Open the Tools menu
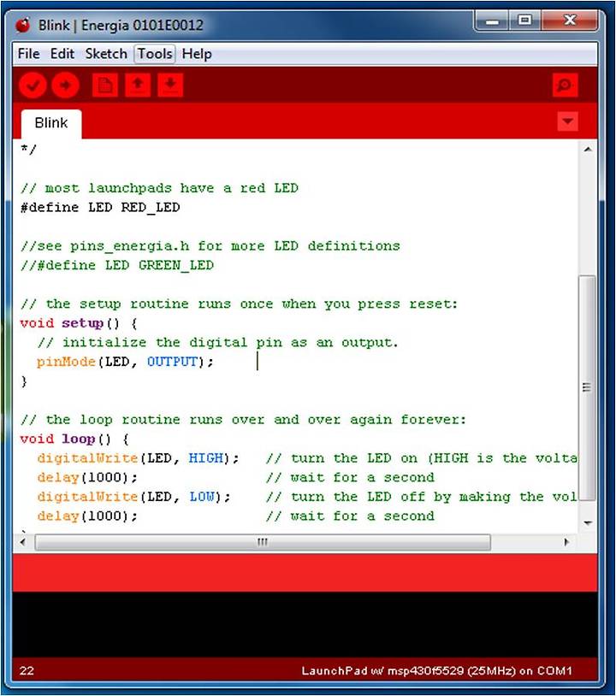This screenshot has width=616, height=696. (x=155, y=54)
